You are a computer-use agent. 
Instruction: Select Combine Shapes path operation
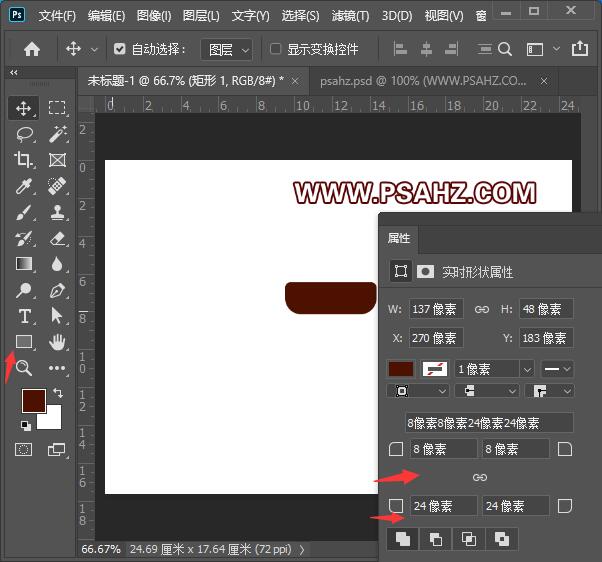(x=403, y=539)
